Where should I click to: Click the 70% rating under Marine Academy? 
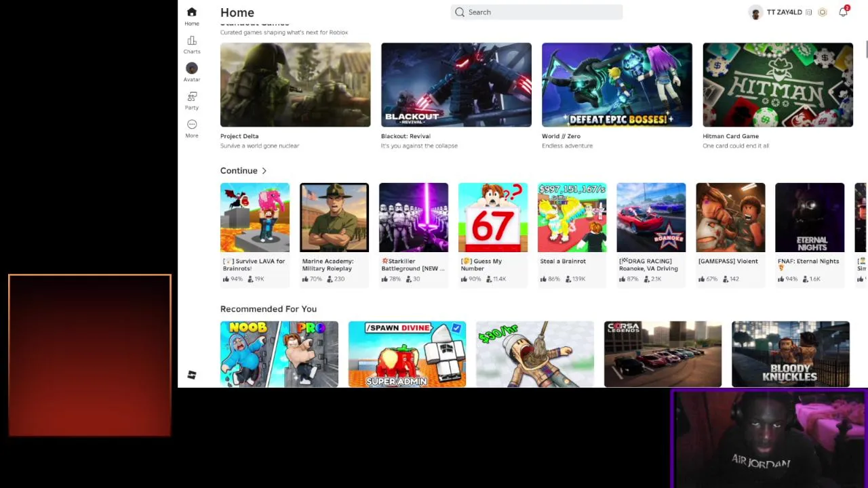pos(313,279)
